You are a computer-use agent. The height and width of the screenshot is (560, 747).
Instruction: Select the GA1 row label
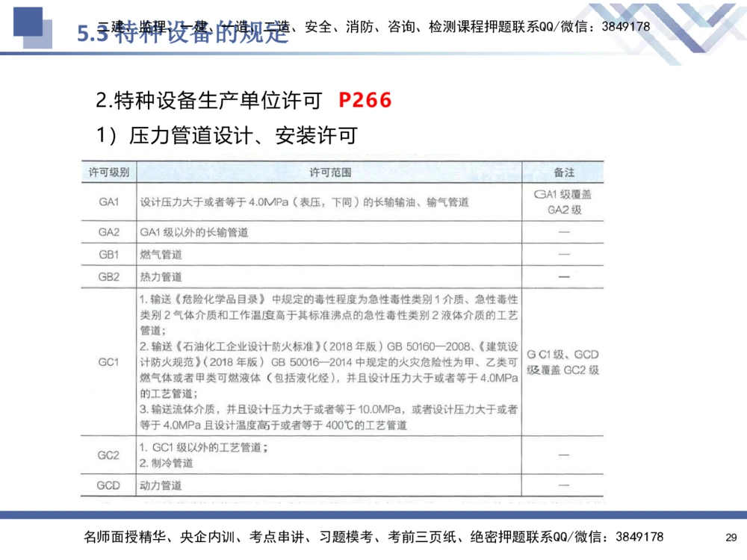(108, 201)
